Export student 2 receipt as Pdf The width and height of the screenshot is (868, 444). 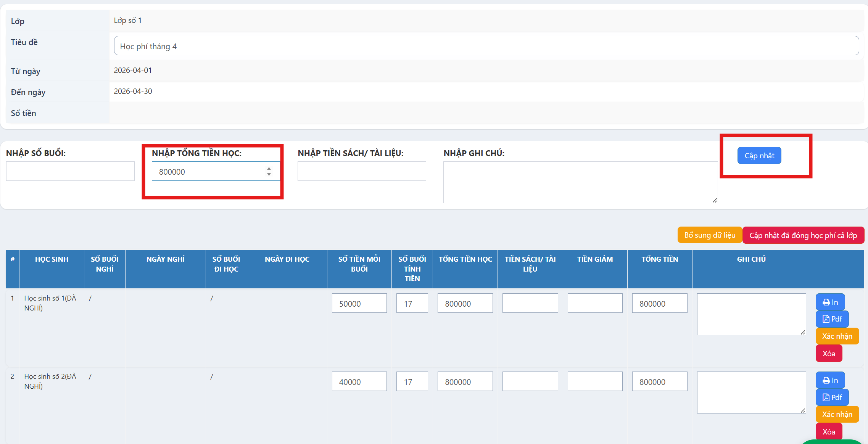[832, 397]
